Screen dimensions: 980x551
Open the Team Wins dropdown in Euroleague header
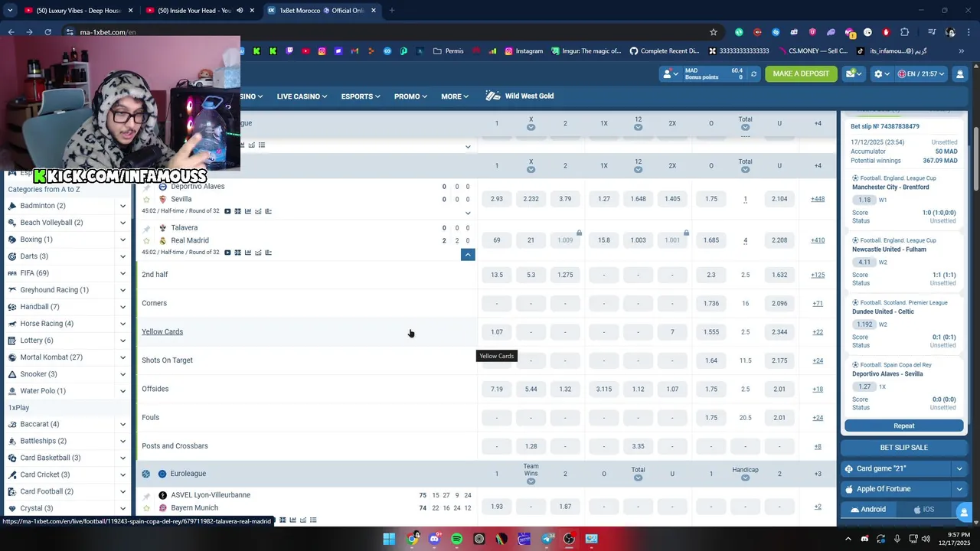coord(531,481)
